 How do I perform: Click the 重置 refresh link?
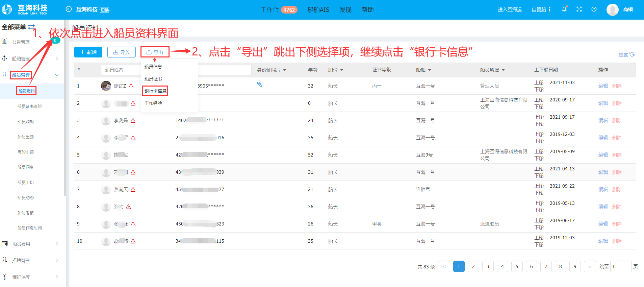[627, 54]
